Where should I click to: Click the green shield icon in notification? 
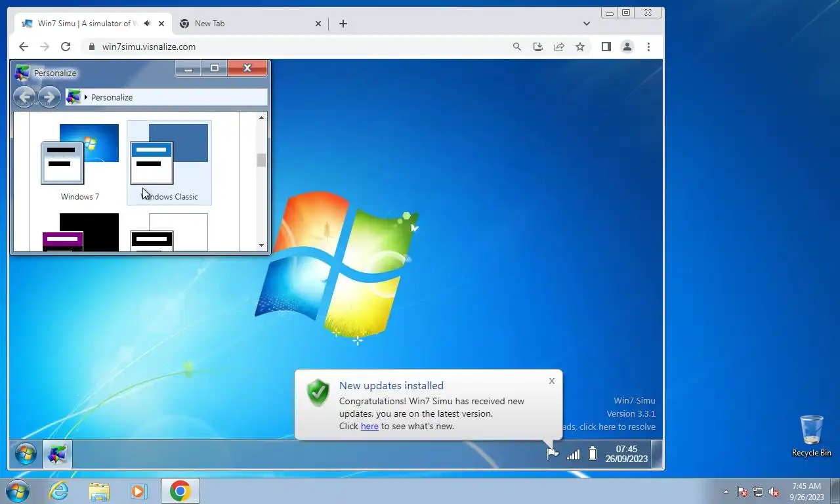point(318,392)
